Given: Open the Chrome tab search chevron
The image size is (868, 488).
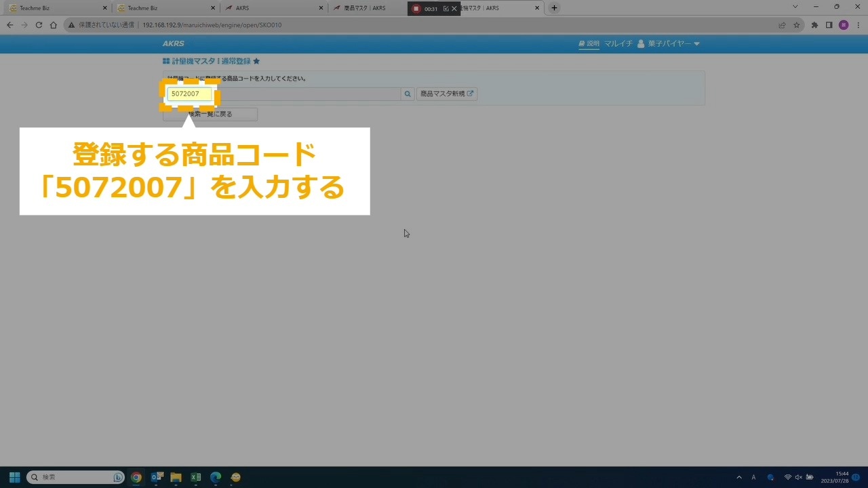Looking at the screenshot, I should pos(795,7).
